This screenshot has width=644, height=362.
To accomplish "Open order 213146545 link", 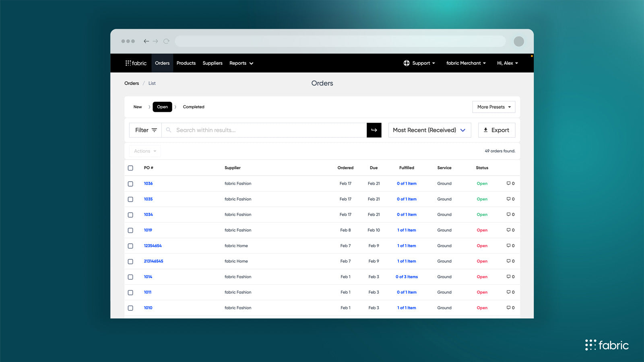I will pyautogui.click(x=153, y=261).
